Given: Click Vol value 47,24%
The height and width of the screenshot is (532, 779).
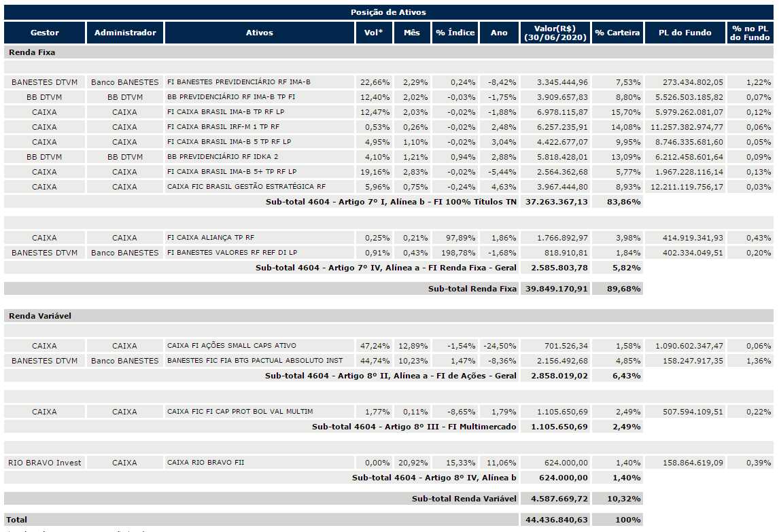Looking at the screenshot, I should pos(375,346).
